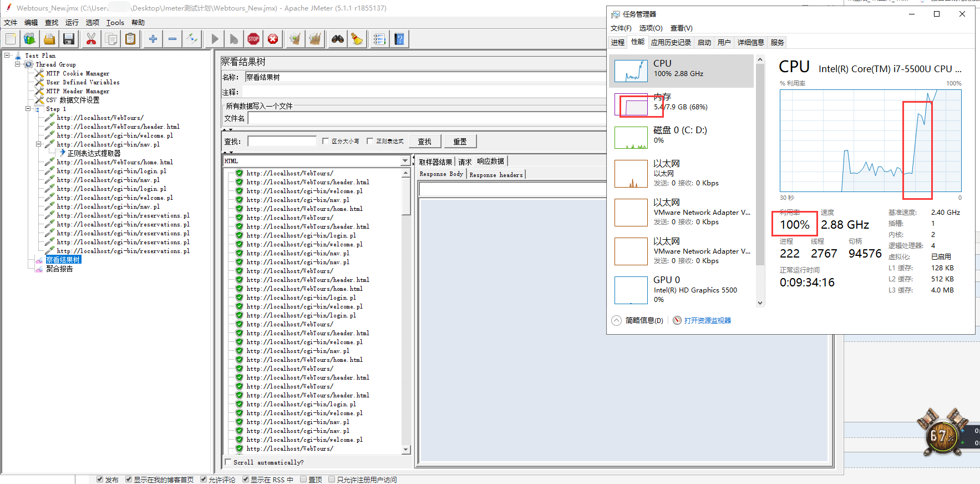Screen dimensions: 980x484
Task: Click the 查找 search button
Action: [x=425, y=142]
